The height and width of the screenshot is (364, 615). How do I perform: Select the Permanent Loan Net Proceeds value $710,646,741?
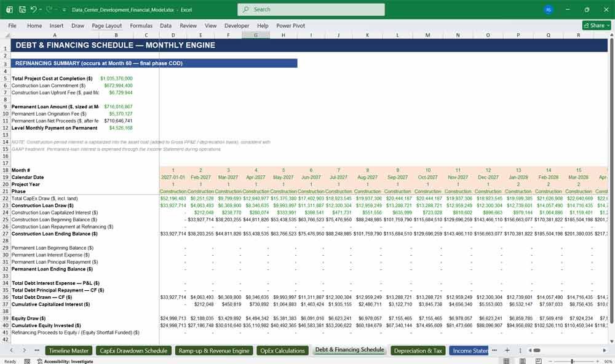tap(116, 121)
